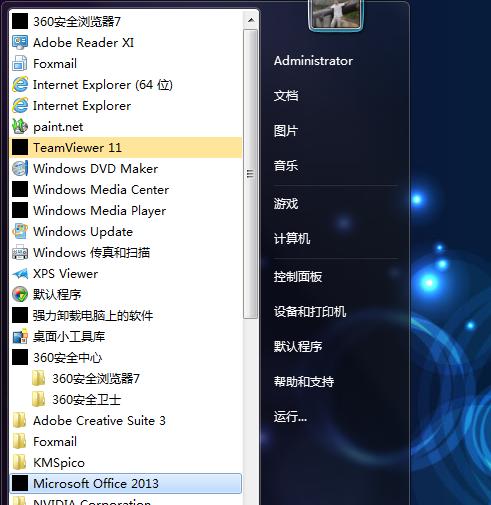This screenshot has width=491, height=505.
Task: Open Foxmail program label text
Action: (55, 64)
